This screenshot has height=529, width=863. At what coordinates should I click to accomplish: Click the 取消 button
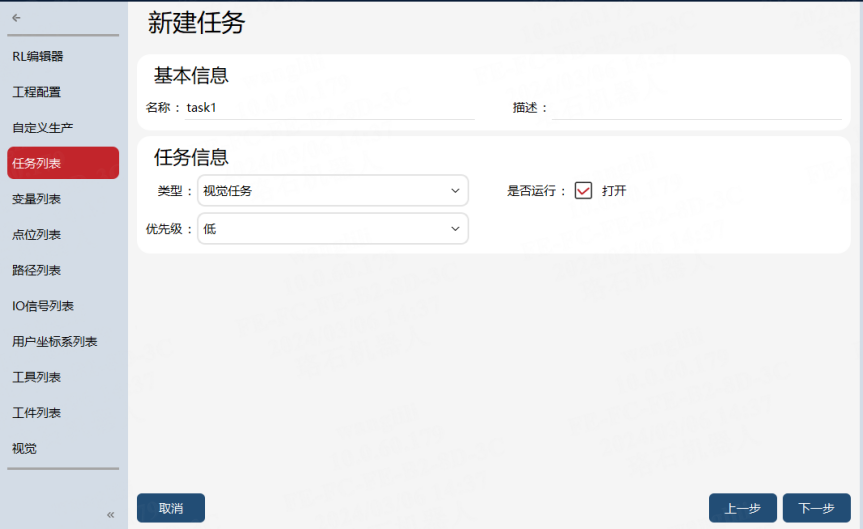(x=171, y=508)
